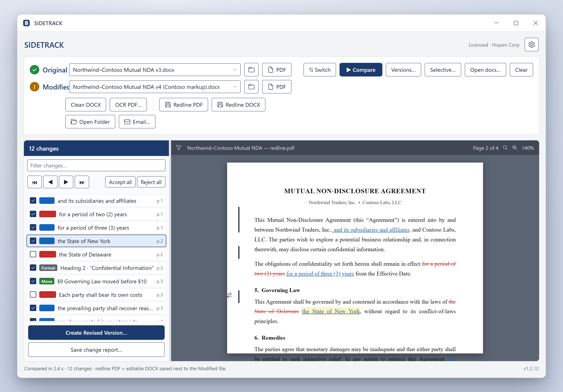Screen dimensions: 563x392
Task: Click Save change report button
Action: [96, 350]
